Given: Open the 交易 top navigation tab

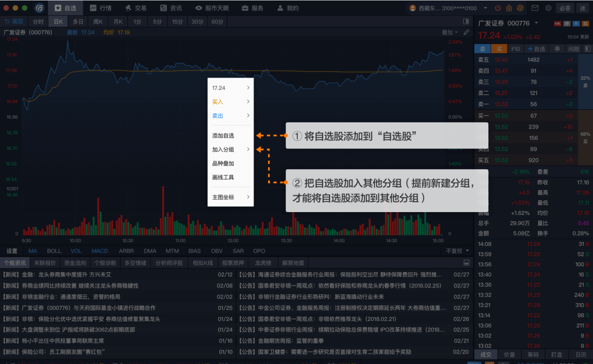Looking at the screenshot, I should click(136, 8).
